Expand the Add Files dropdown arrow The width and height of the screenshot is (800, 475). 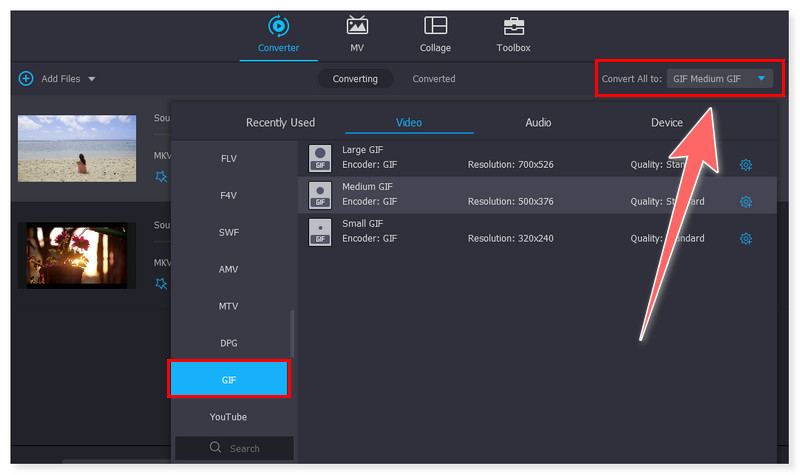coord(92,79)
